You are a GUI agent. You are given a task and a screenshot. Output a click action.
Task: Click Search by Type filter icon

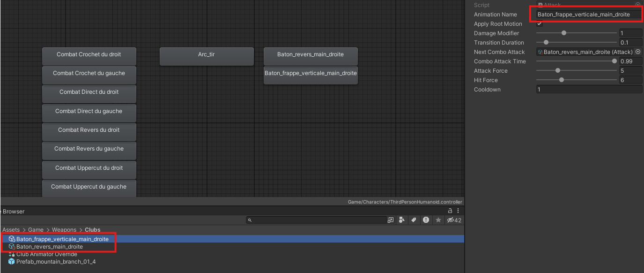[402, 220]
